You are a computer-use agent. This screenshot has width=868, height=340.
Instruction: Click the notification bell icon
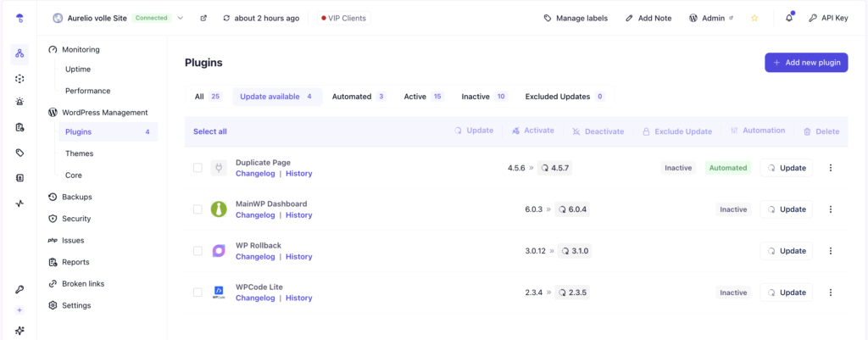[789, 18]
